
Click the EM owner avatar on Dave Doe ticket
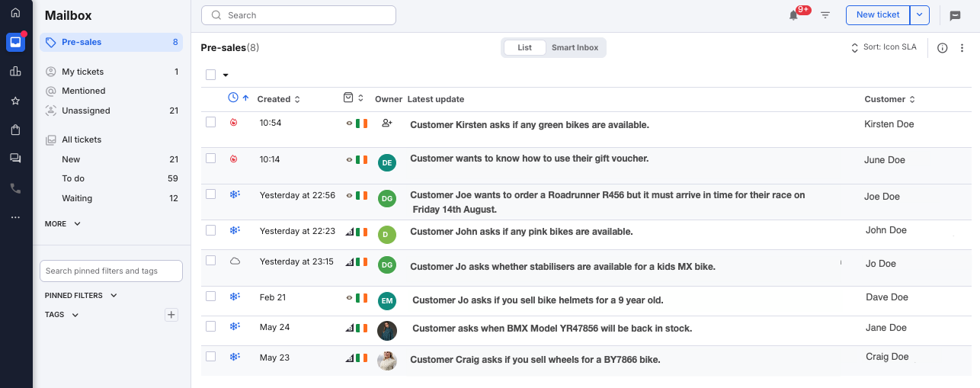tap(387, 301)
